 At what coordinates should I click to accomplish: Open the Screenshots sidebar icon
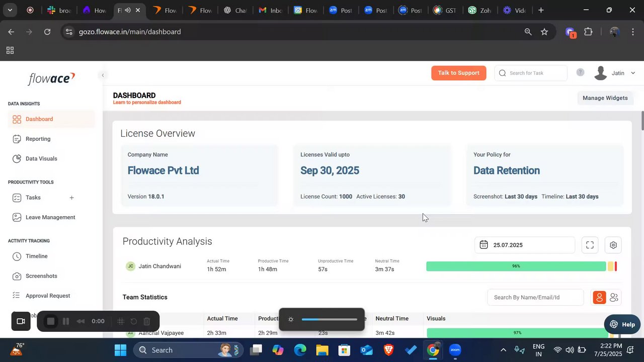(17, 276)
